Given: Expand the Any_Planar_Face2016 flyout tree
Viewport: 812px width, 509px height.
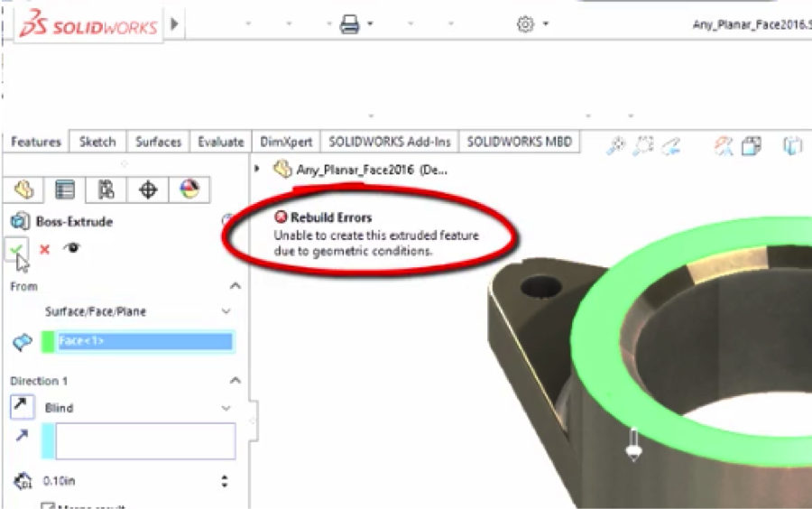Looking at the screenshot, I should tap(257, 168).
